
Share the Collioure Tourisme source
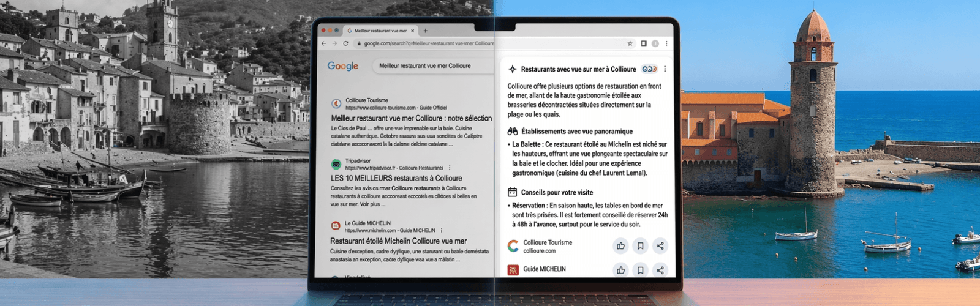tap(660, 246)
